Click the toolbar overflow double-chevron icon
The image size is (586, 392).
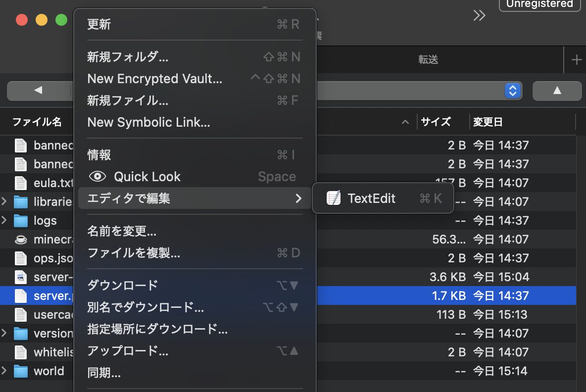point(479,16)
